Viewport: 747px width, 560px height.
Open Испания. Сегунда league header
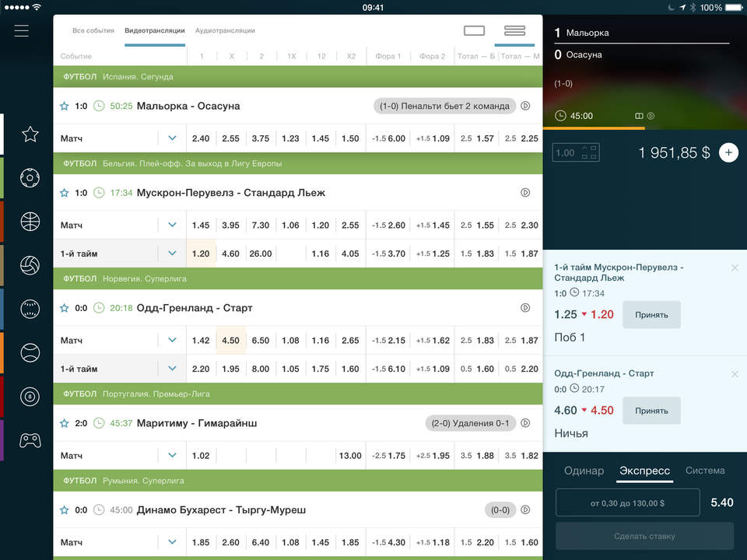[298, 77]
